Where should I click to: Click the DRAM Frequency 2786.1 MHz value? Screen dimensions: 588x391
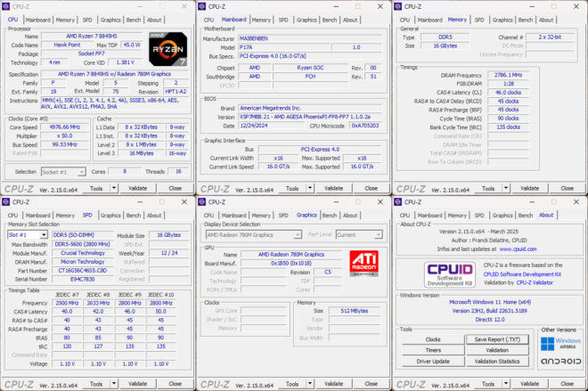coord(508,75)
